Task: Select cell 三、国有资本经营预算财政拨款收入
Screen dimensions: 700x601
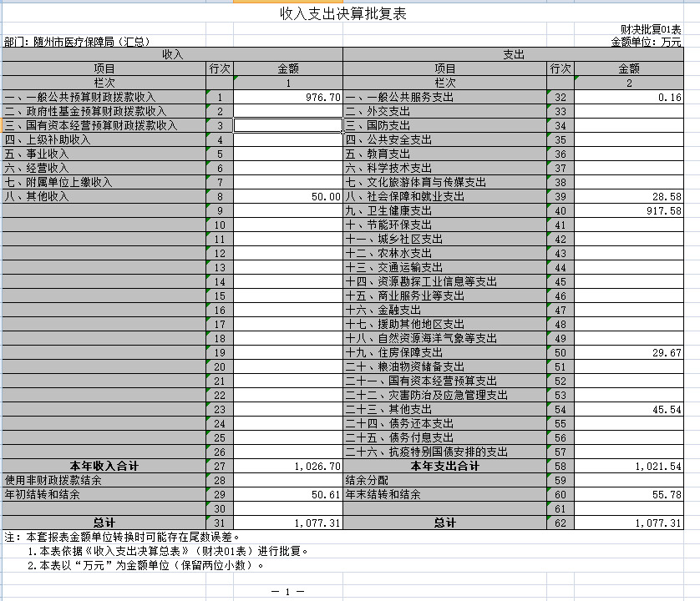Action: pyautogui.click(x=104, y=126)
